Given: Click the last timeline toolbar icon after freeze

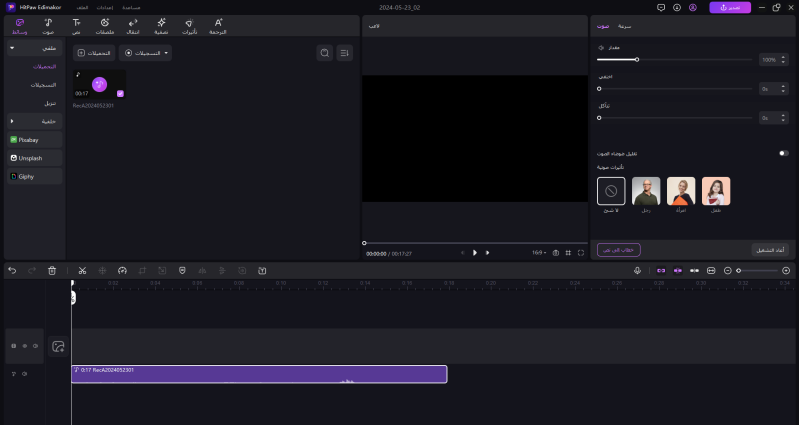Looking at the screenshot, I should point(262,271).
